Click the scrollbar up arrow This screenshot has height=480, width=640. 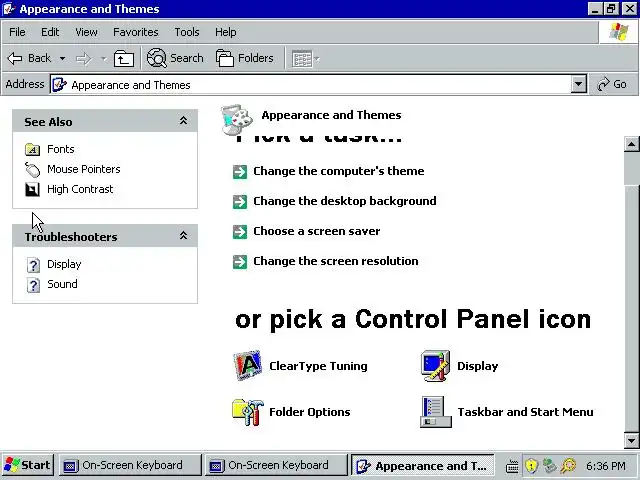pyautogui.click(x=631, y=144)
